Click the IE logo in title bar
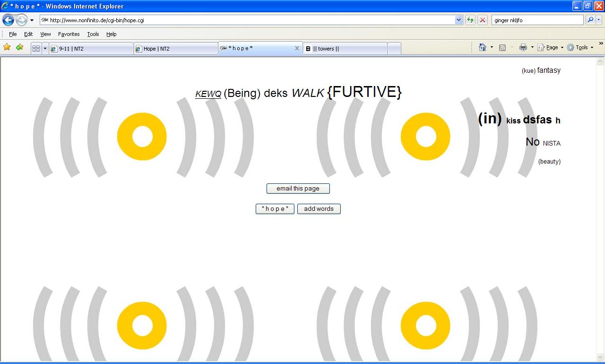This screenshot has height=364, width=605. [x=5, y=6]
